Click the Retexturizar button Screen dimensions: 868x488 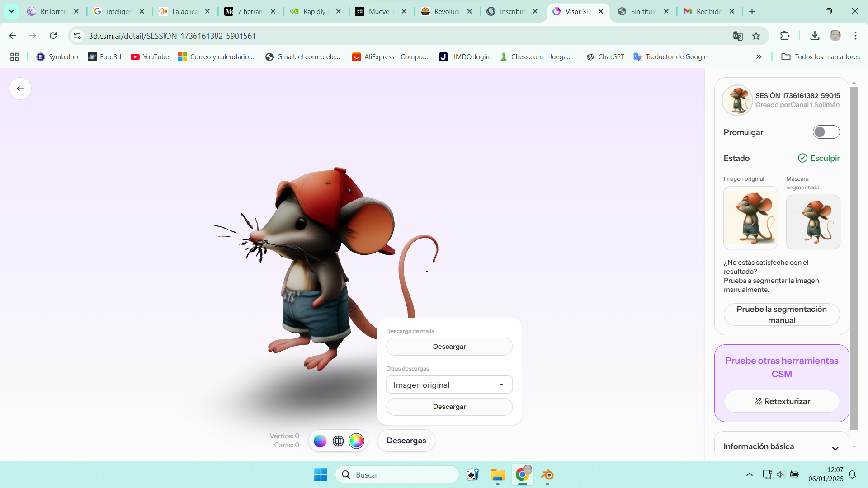(x=782, y=401)
